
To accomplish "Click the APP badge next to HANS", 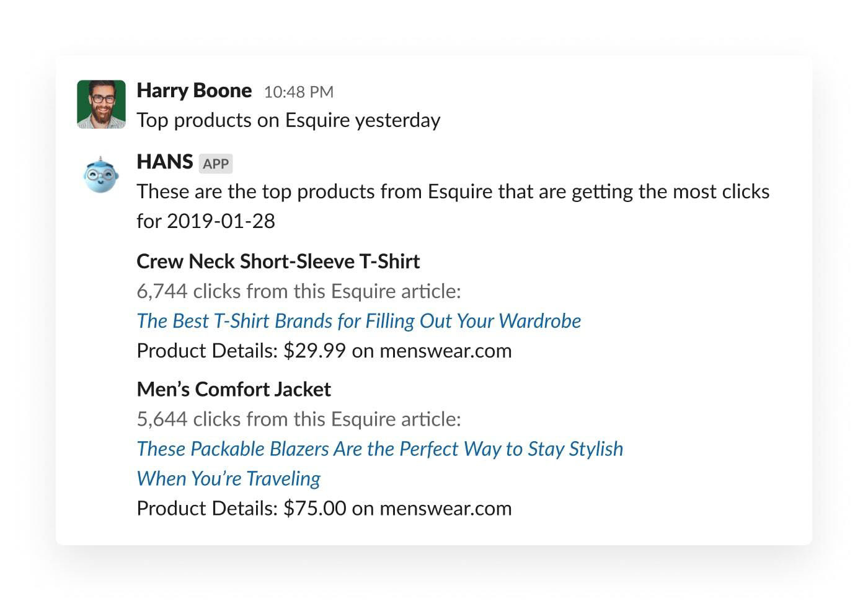I will 216,164.
